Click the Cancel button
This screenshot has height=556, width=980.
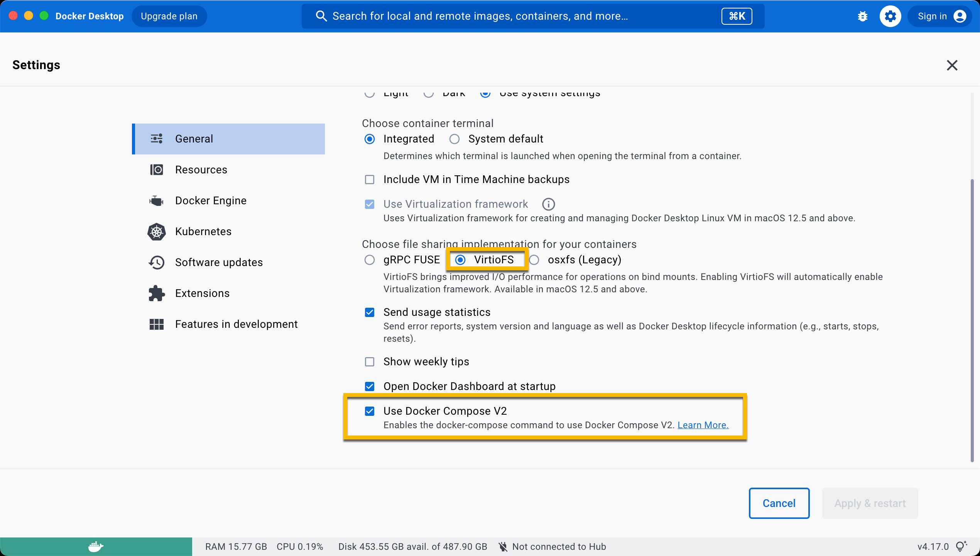(779, 503)
